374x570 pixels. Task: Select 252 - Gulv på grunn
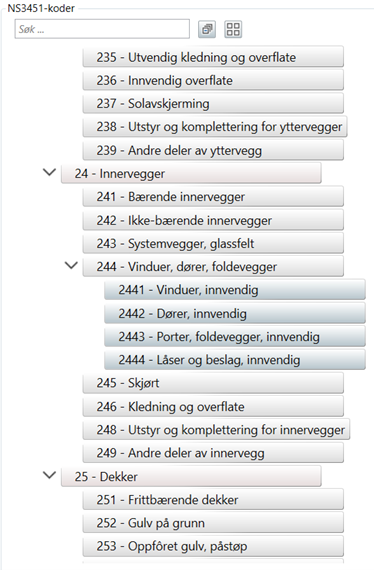213,523
